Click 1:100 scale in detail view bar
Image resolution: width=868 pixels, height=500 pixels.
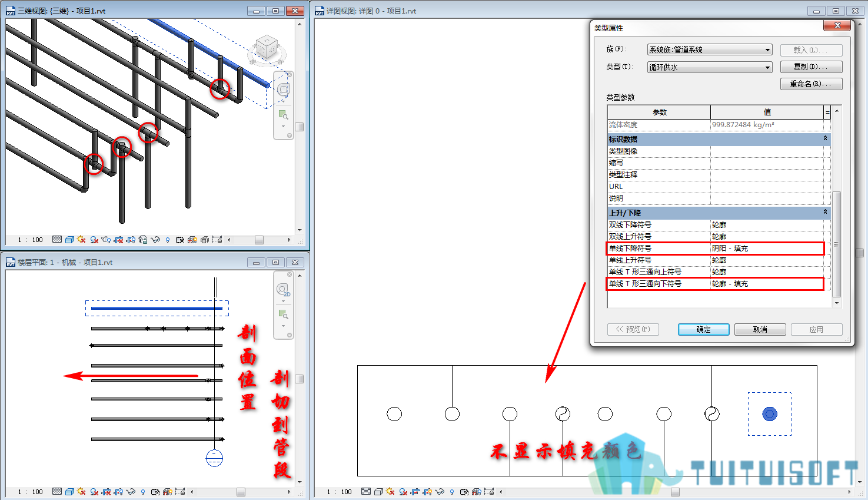340,492
